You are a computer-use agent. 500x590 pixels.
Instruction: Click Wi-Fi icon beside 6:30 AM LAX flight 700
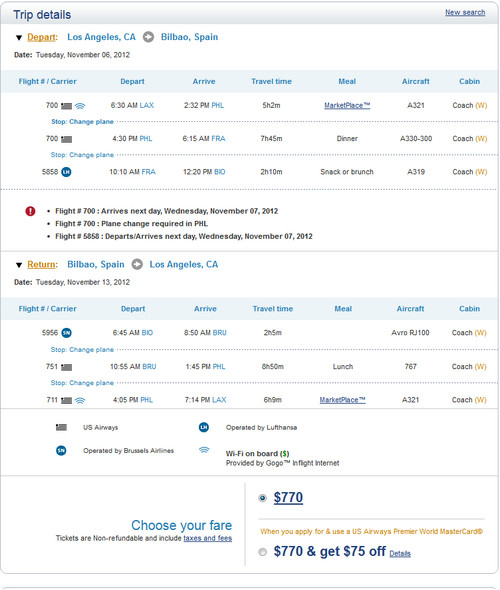pos(80,106)
